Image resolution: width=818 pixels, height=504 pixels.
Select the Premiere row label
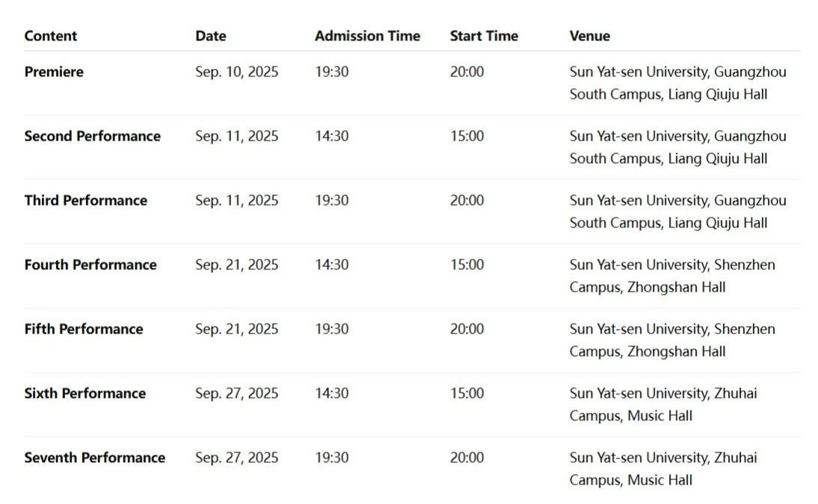54,72
